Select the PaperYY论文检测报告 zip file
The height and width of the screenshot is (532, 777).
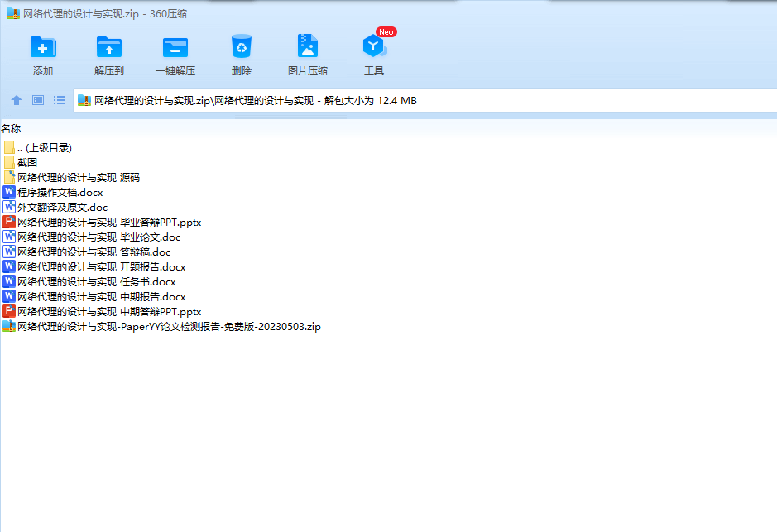pos(162,326)
